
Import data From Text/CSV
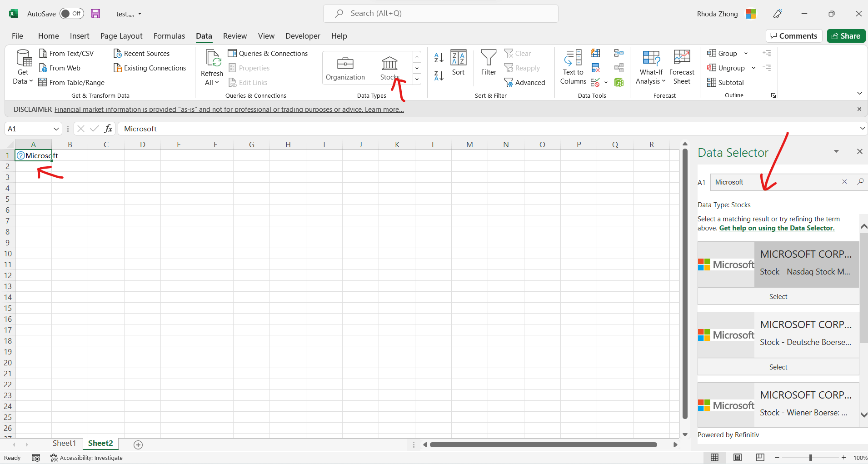pyautogui.click(x=66, y=54)
